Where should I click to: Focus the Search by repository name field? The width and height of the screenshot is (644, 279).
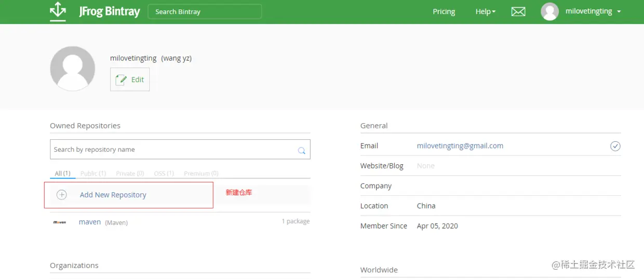pyautogui.click(x=180, y=149)
